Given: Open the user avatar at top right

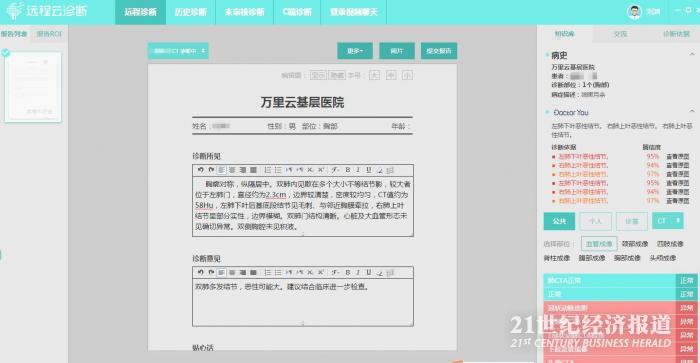Looking at the screenshot, I should pyautogui.click(x=634, y=12).
